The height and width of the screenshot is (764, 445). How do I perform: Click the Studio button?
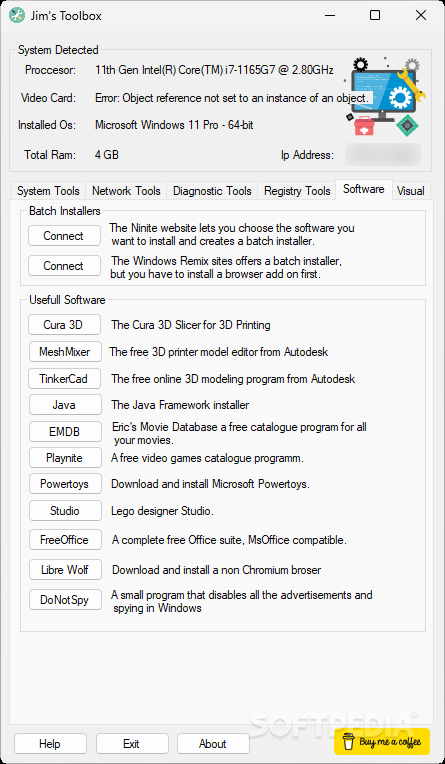click(65, 511)
